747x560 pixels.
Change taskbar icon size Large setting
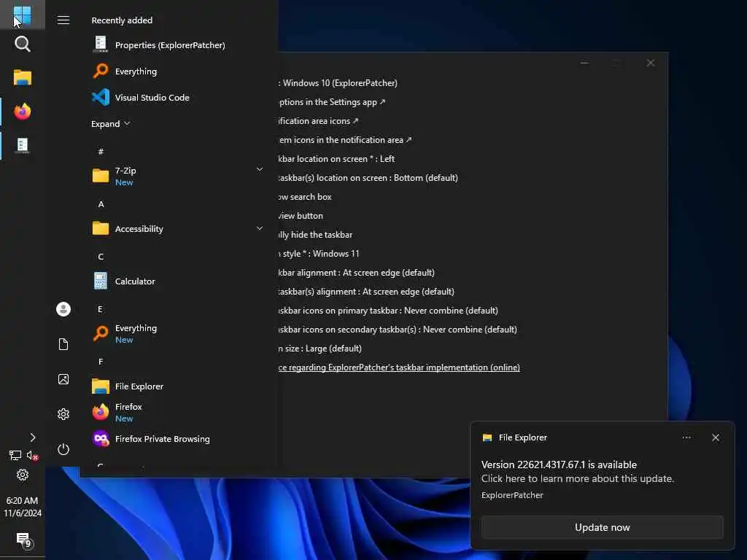click(321, 349)
